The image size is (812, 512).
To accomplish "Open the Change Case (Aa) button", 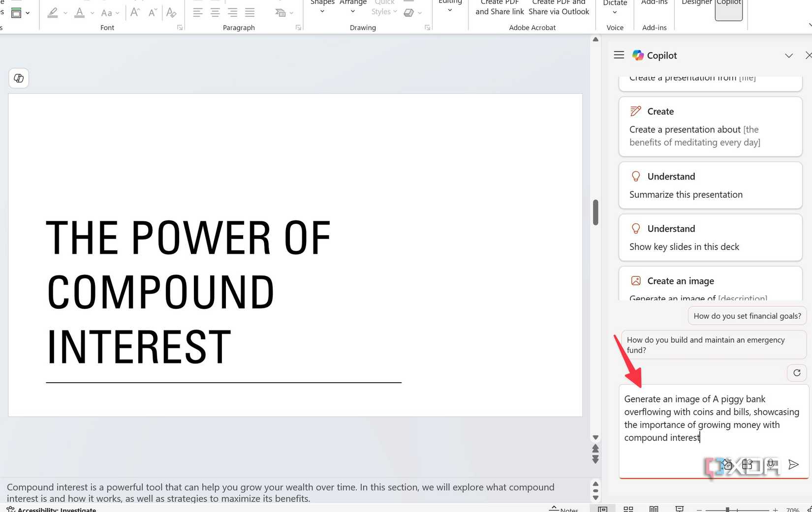I will [110, 13].
